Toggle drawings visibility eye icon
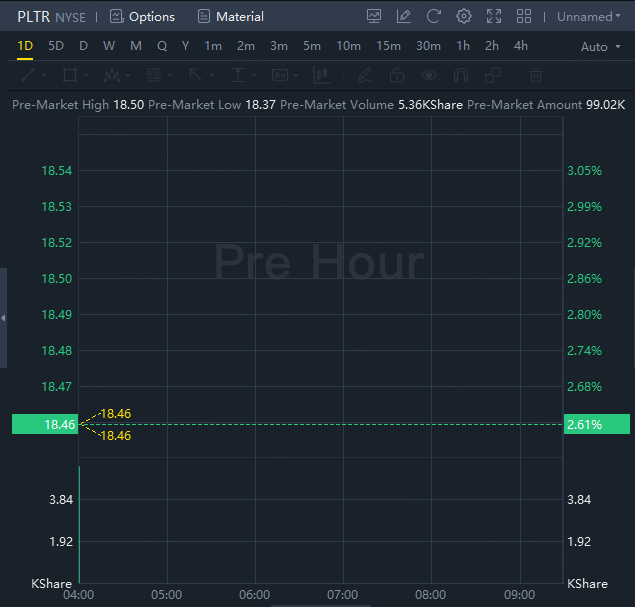Screen dimensions: 635x607 coord(428,75)
